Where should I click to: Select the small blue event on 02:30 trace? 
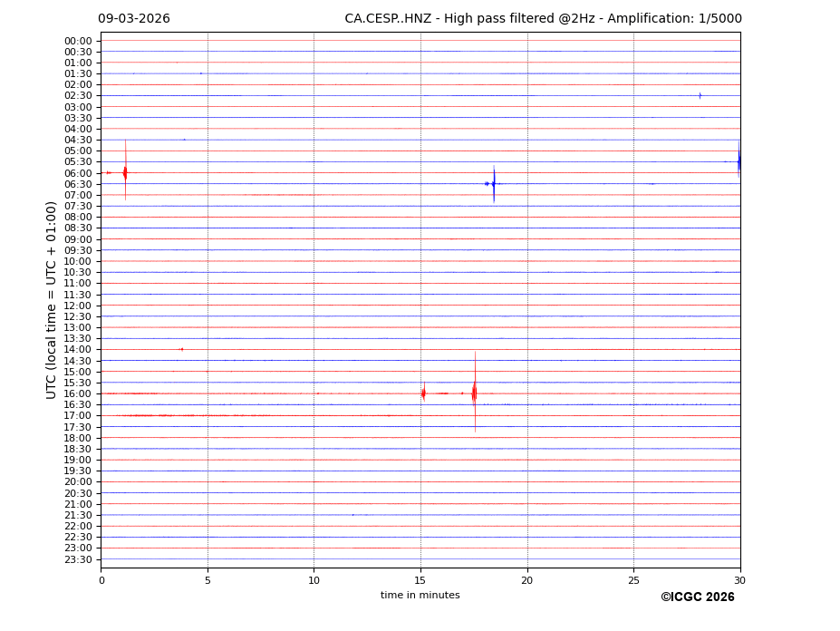click(x=700, y=95)
